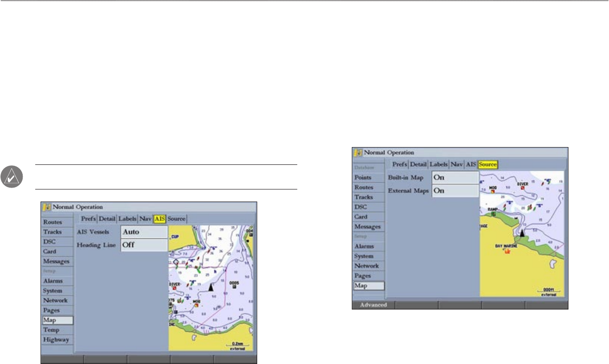Switch to Source tab in AIS screen
The image size is (609, 364).
177,219
